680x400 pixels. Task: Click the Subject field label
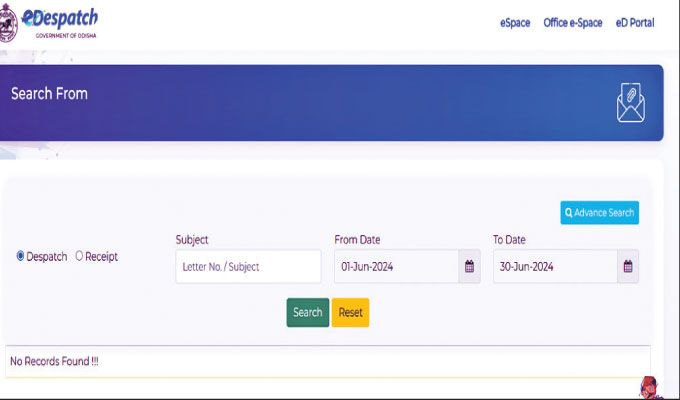(192, 240)
